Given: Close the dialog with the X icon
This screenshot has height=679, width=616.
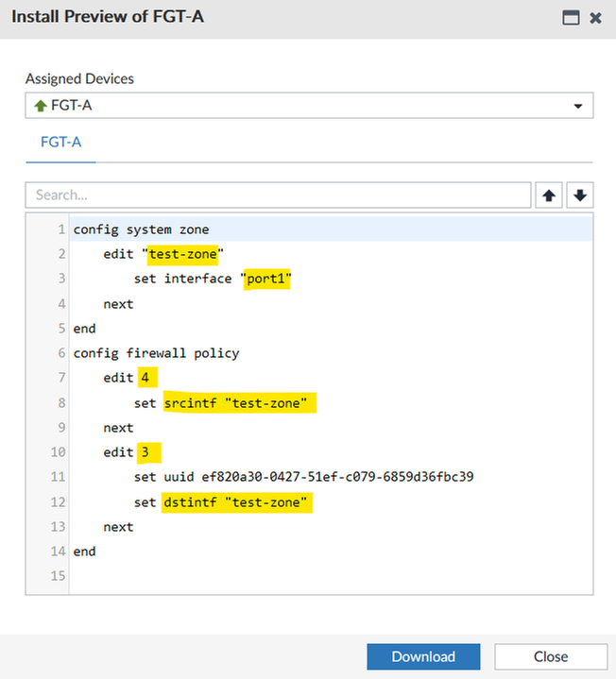Looking at the screenshot, I should point(595,18).
